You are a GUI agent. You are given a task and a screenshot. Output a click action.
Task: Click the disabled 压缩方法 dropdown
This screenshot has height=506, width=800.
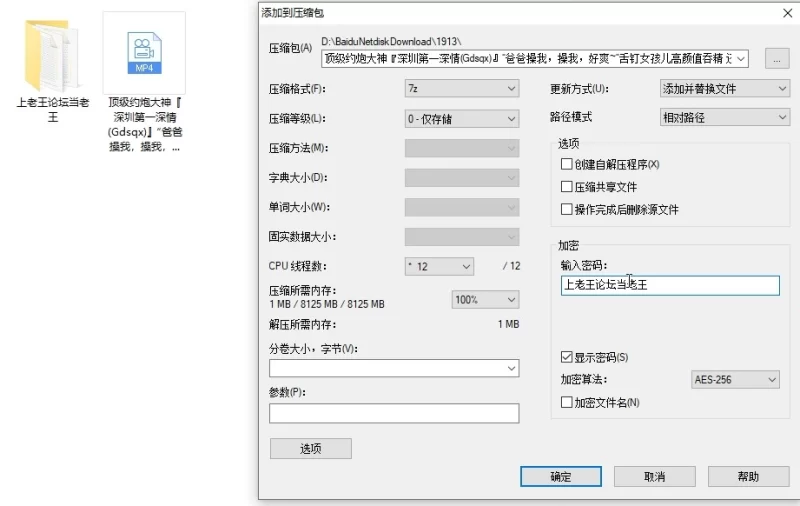[462, 148]
